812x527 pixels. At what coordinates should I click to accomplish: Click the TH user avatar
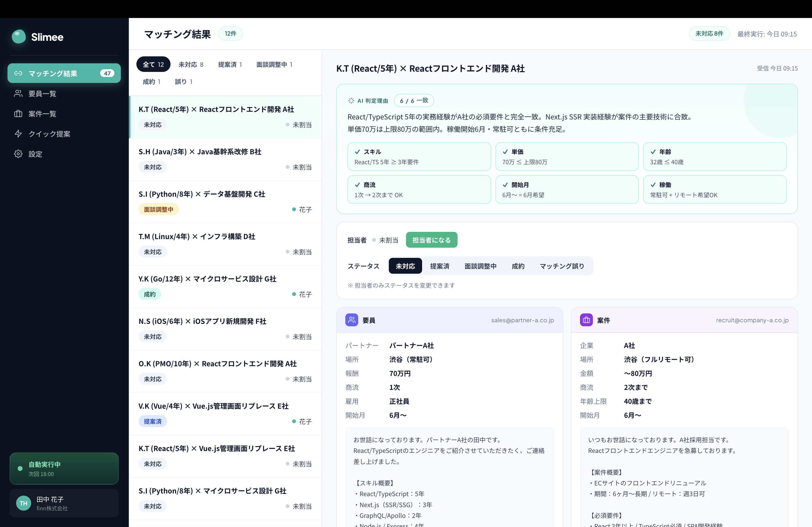[x=24, y=503]
